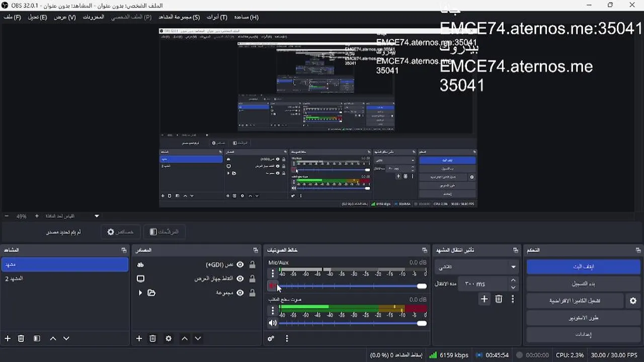Image resolution: width=644 pixels, height=362 pixels.
Task: Open the Help (H) menu
Action: coord(246,17)
